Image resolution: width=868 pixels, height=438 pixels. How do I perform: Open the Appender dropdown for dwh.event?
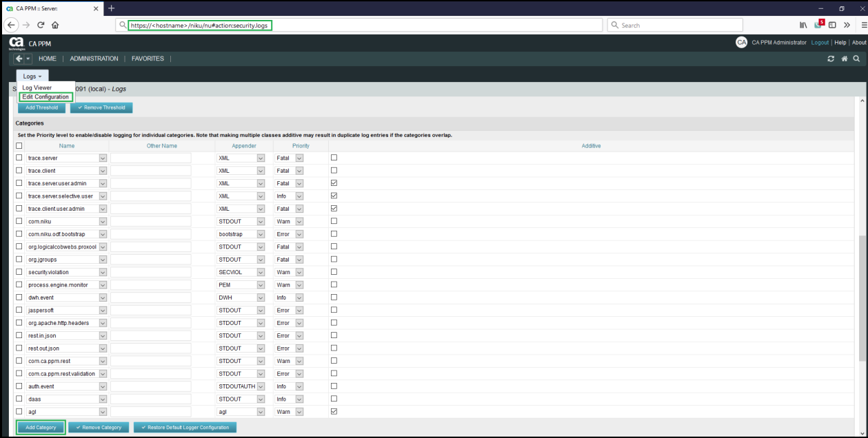(x=261, y=298)
